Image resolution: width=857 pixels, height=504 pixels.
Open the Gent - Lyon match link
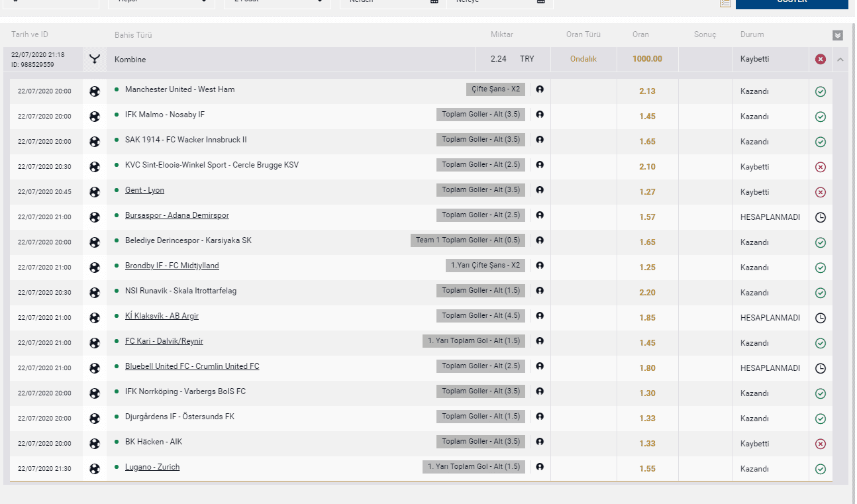(x=144, y=190)
